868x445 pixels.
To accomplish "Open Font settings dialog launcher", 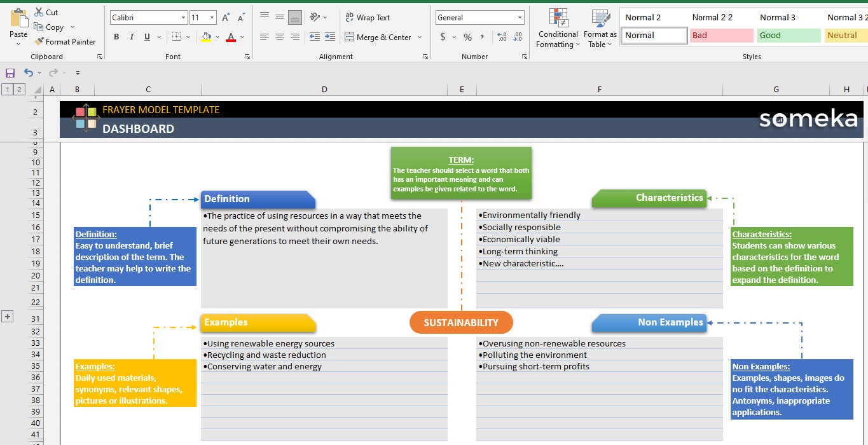I will [247, 57].
